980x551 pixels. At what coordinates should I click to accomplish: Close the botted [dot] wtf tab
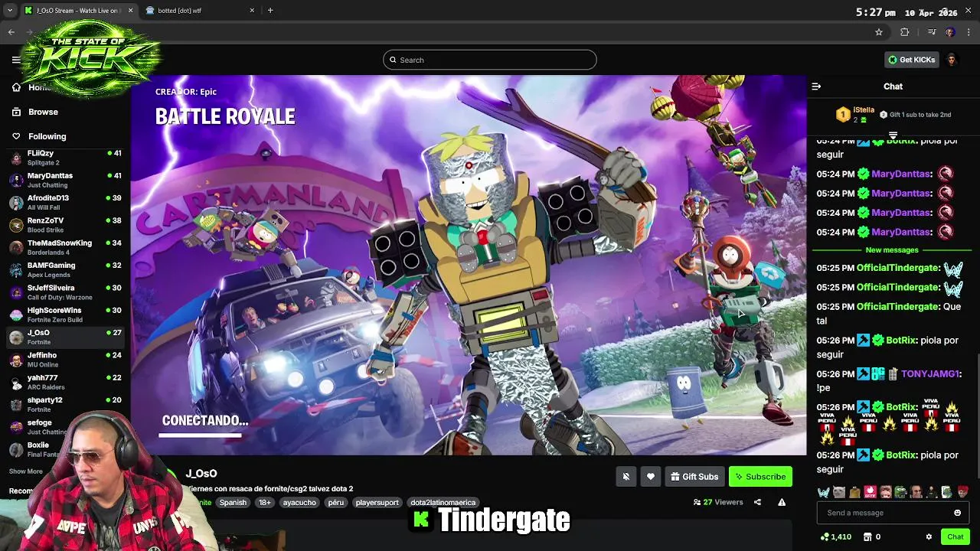(253, 10)
